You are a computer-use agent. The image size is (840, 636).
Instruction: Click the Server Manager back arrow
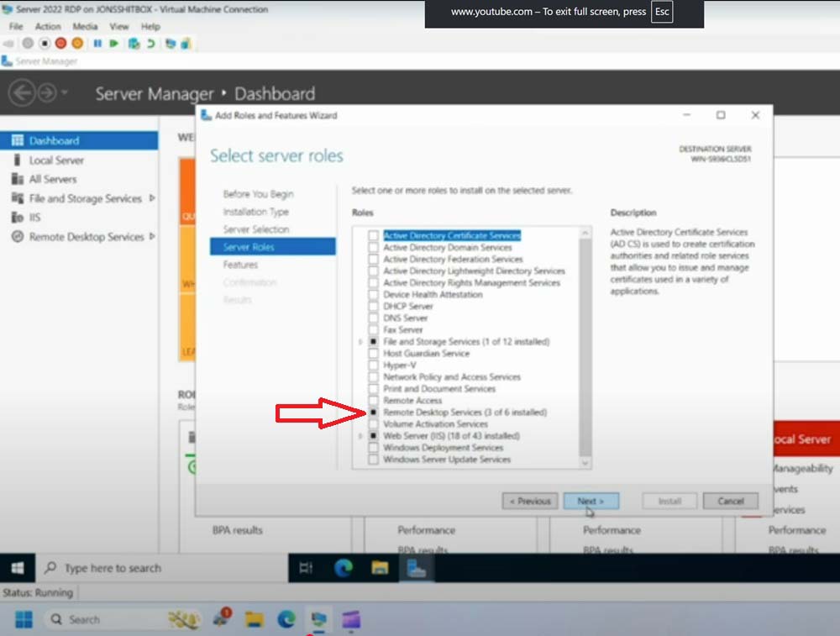click(x=21, y=92)
